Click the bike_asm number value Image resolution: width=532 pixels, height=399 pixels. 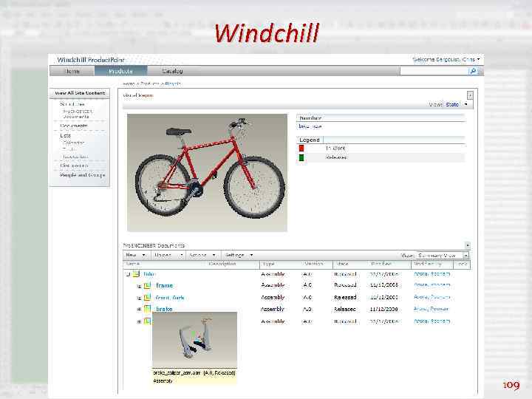pos(310,126)
